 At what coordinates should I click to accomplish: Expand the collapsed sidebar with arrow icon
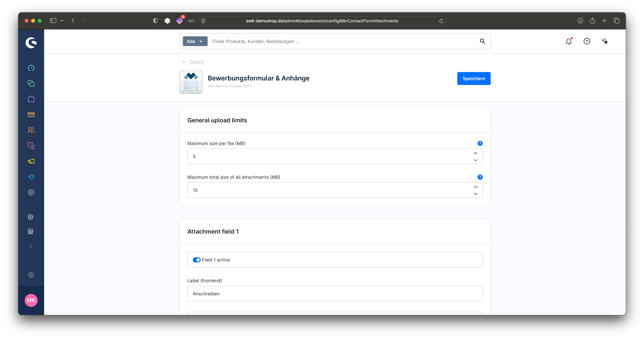tap(31, 275)
